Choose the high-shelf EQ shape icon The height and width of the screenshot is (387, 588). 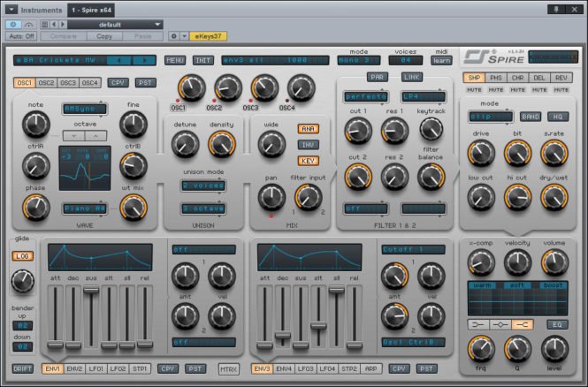tap(523, 325)
